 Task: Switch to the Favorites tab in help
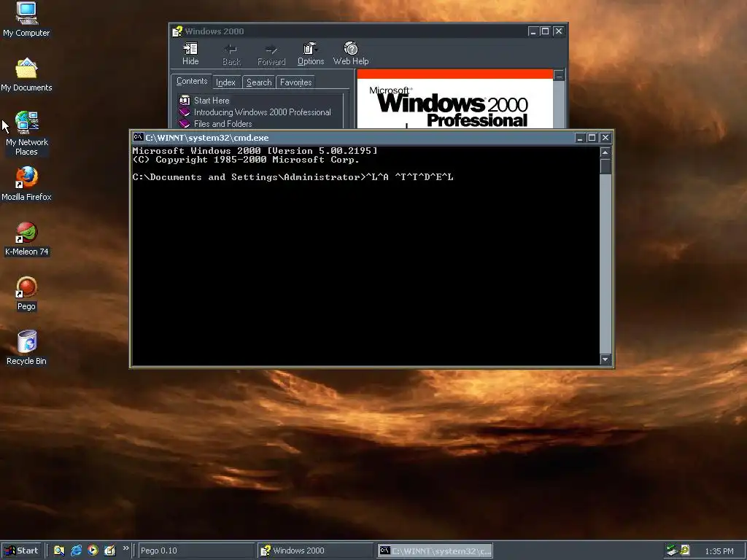(295, 82)
